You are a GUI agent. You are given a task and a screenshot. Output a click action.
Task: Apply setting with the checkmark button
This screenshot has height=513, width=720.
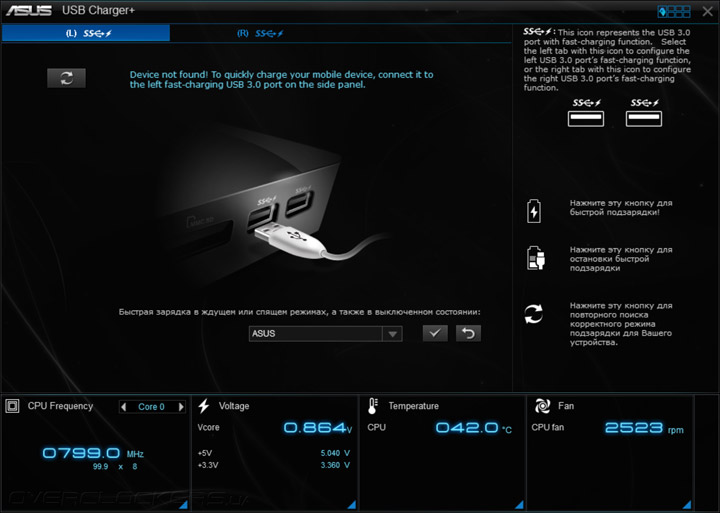(x=435, y=333)
